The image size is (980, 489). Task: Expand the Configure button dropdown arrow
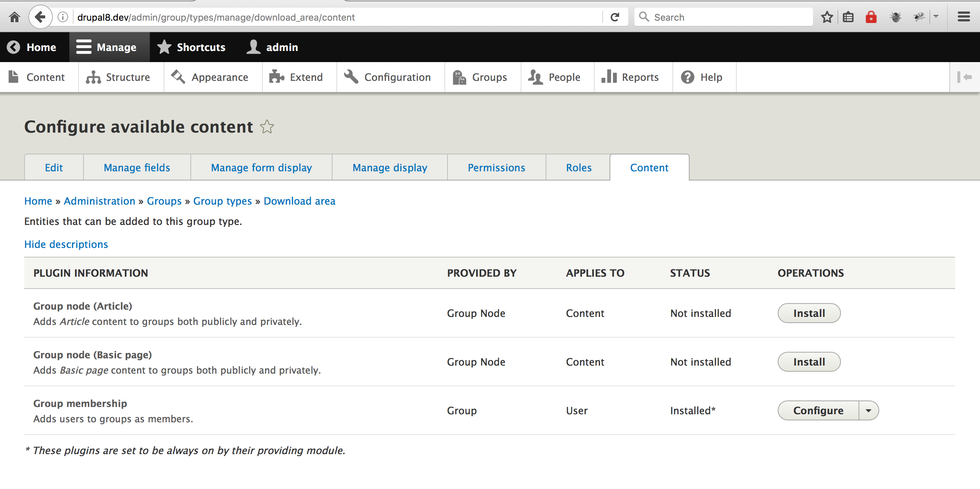[x=869, y=410]
